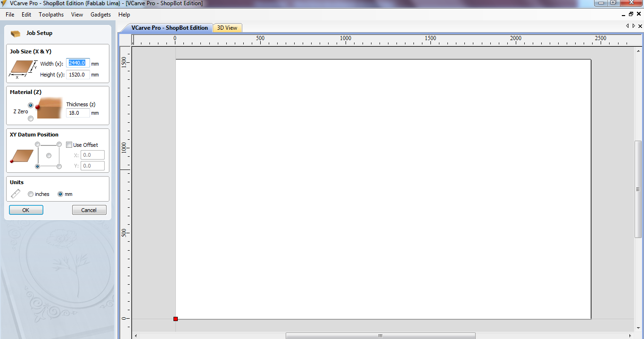Click the red origin marker on canvas
Screen dimensions: 644x339
pos(175,319)
